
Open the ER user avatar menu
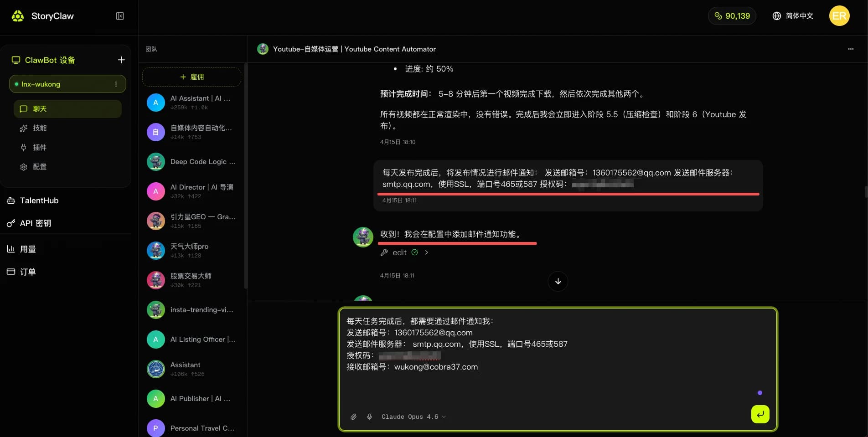click(839, 16)
